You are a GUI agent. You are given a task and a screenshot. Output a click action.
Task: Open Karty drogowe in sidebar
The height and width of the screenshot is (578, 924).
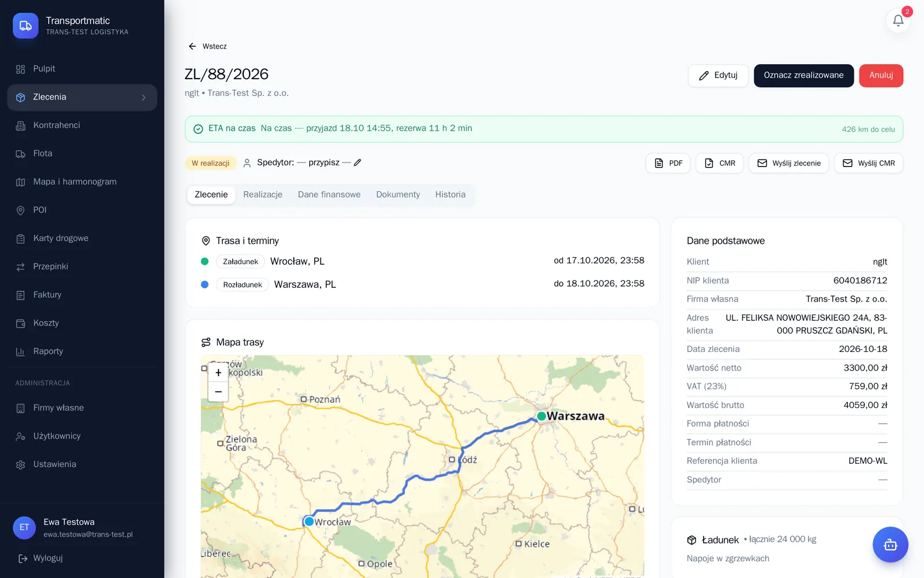coord(82,239)
